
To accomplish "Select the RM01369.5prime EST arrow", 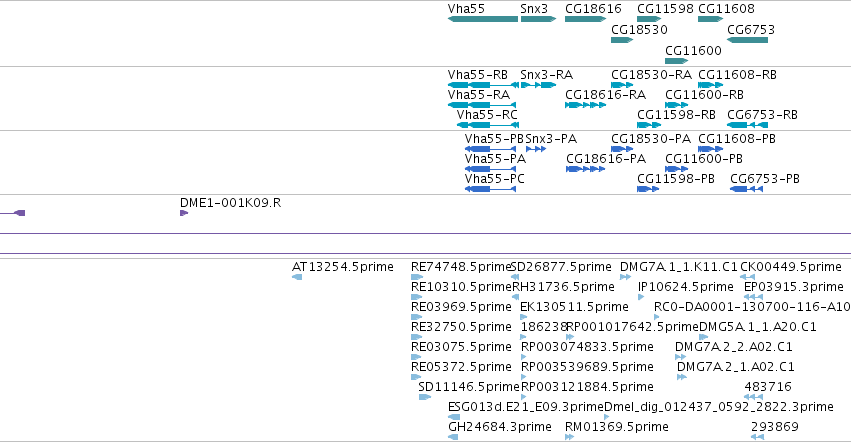I will 569,437.
